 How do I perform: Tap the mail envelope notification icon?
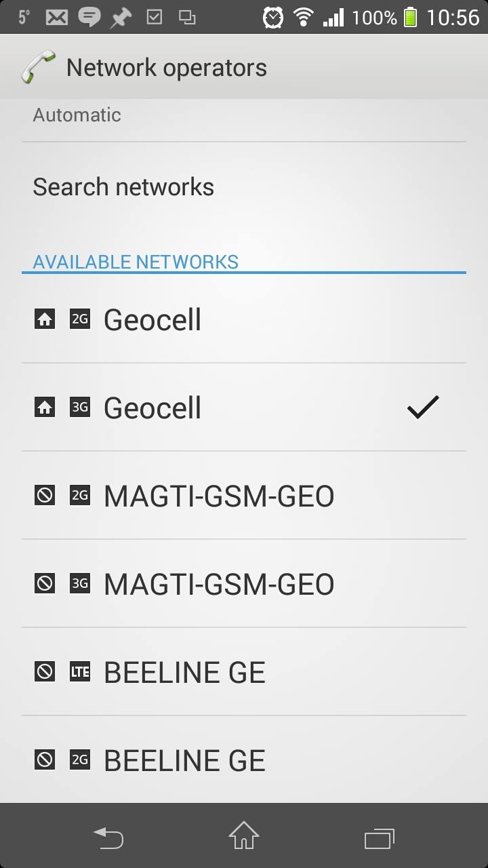56,17
